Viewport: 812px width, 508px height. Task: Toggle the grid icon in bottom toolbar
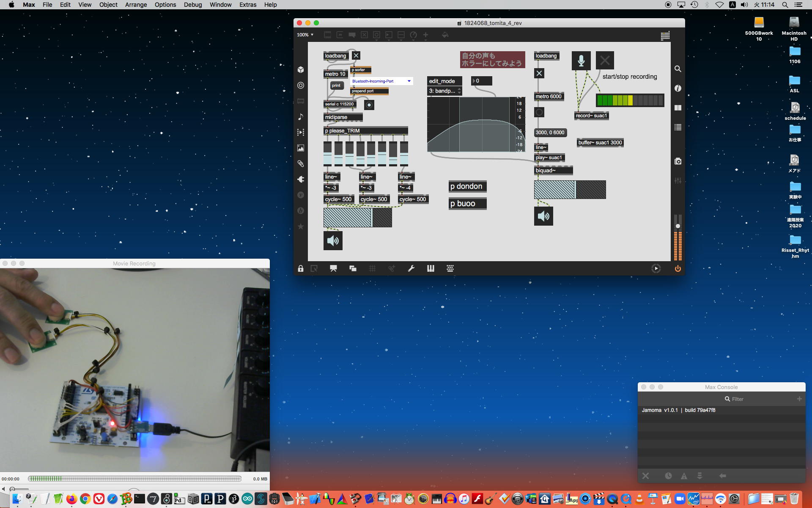point(372,268)
